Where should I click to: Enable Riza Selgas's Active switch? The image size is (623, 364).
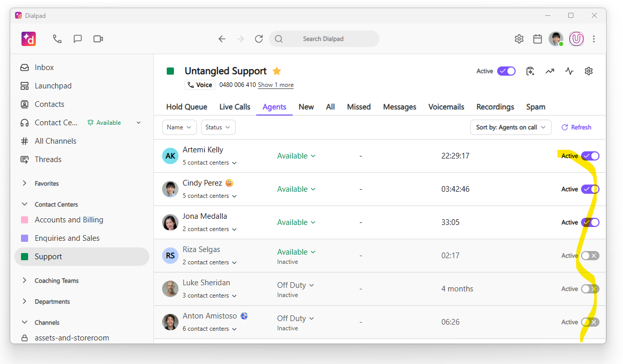coord(590,256)
